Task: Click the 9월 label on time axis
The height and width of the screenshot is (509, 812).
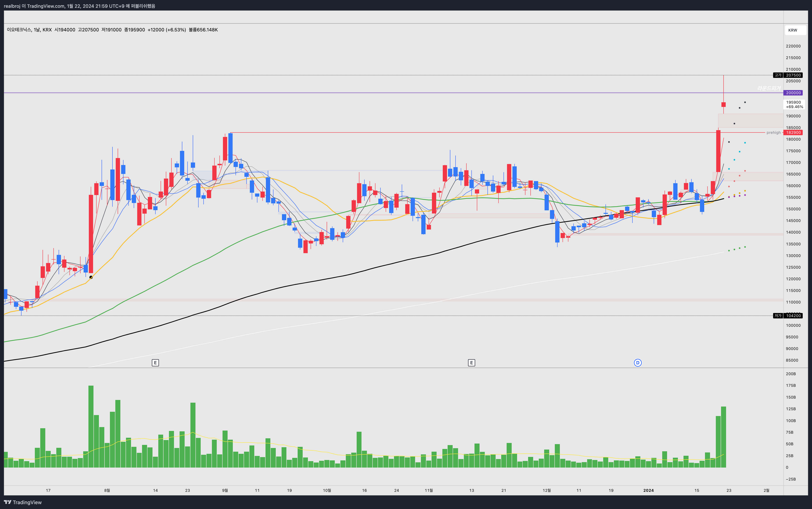Action: tap(225, 490)
